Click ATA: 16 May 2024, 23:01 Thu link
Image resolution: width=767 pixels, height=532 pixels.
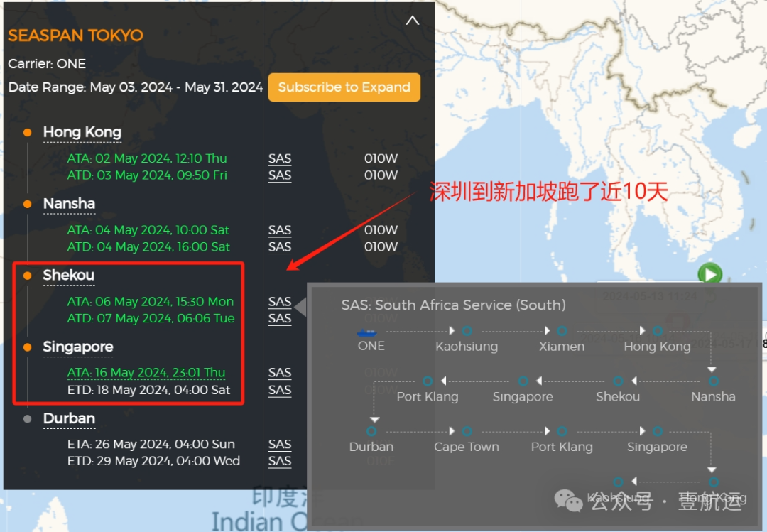(x=146, y=373)
